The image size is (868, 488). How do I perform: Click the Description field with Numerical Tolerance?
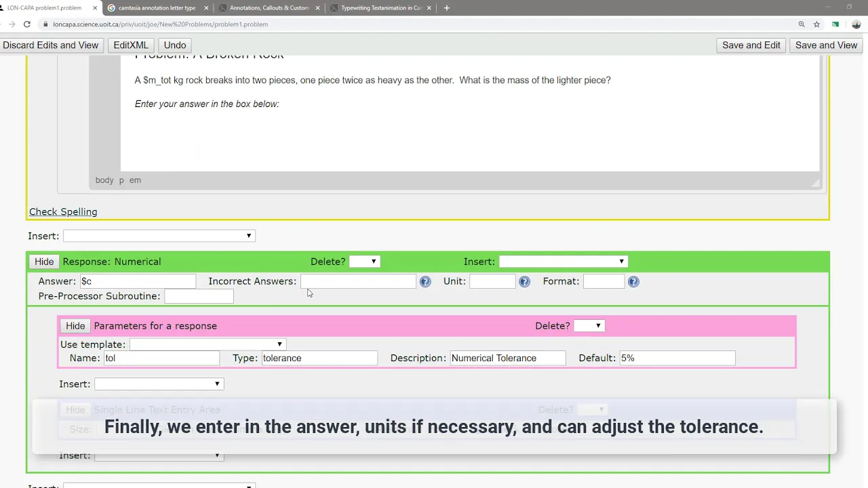click(508, 359)
